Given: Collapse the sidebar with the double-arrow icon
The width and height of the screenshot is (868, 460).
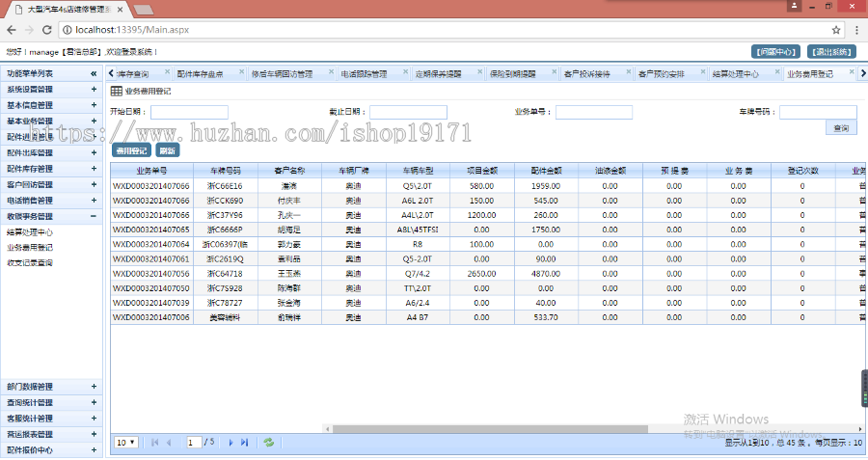Looking at the screenshot, I should click(94, 73).
